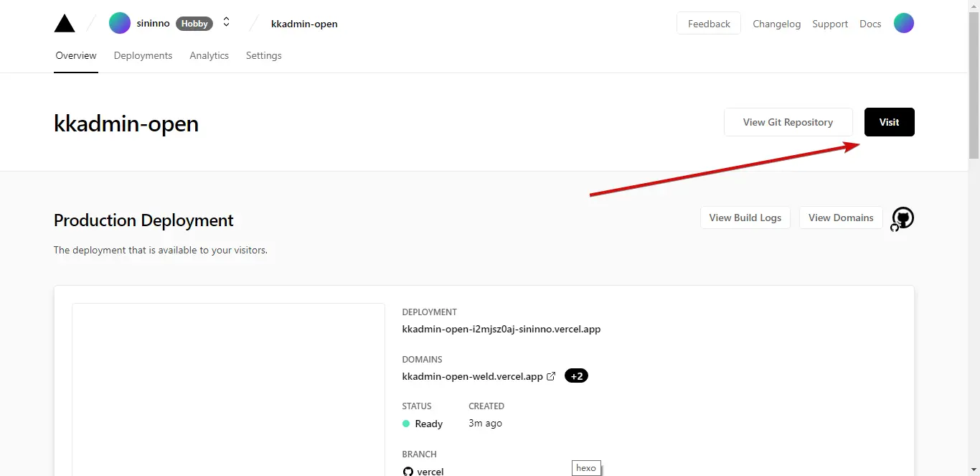This screenshot has height=476, width=980.
Task: Click the Hobby plan badge
Action: click(x=194, y=24)
